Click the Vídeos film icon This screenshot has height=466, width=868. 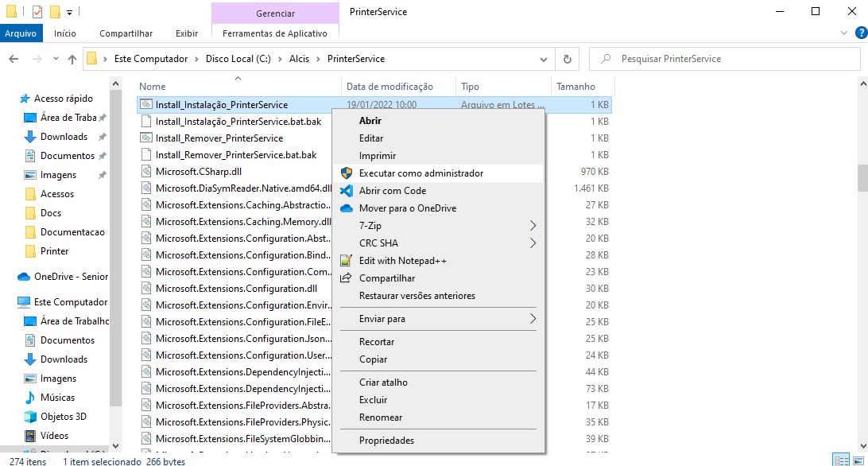click(x=30, y=436)
